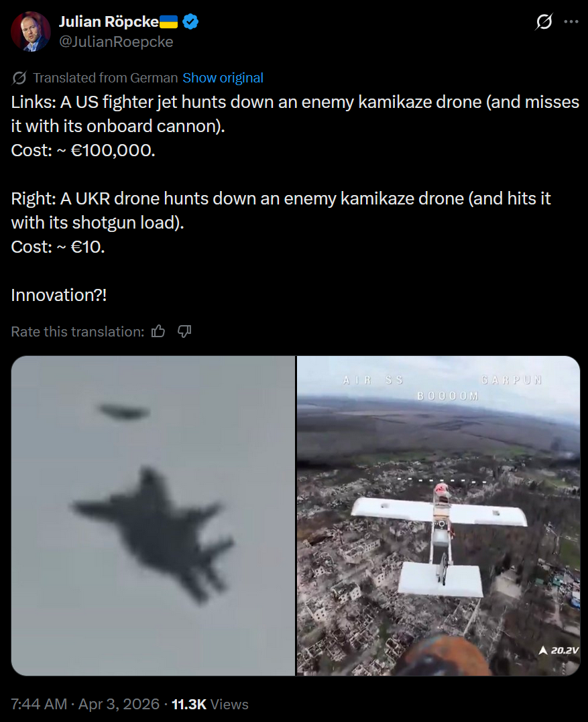Viewport: 588px width, 722px height.
Task: Click the Julian Röpcke display name
Action: click(x=109, y=21)
